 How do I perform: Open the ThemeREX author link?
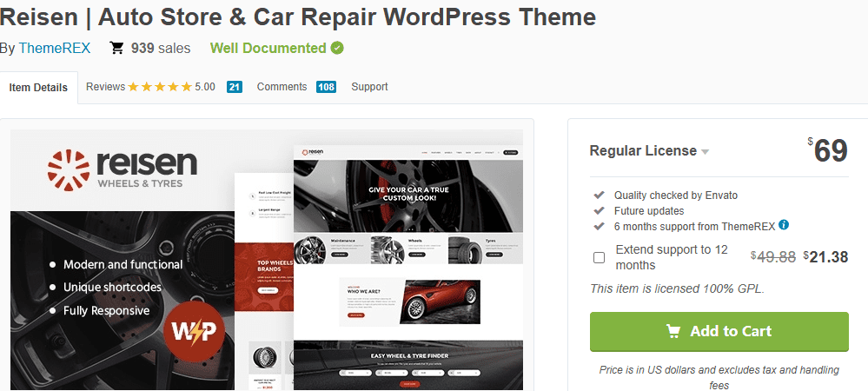tap(55, 48)
